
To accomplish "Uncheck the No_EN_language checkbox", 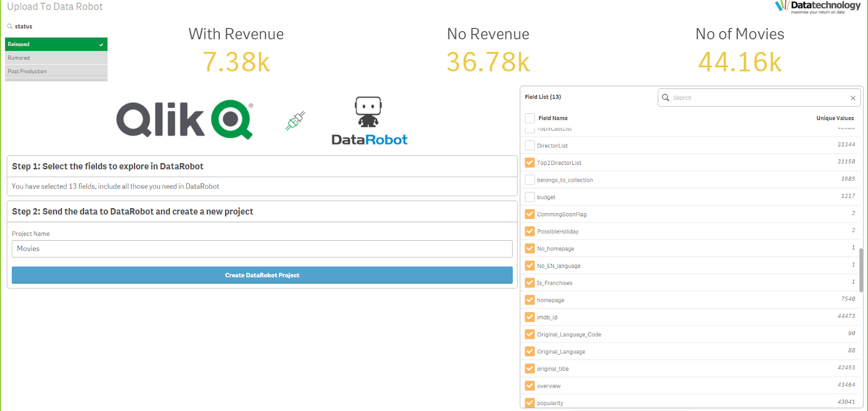I will [530, 266].
